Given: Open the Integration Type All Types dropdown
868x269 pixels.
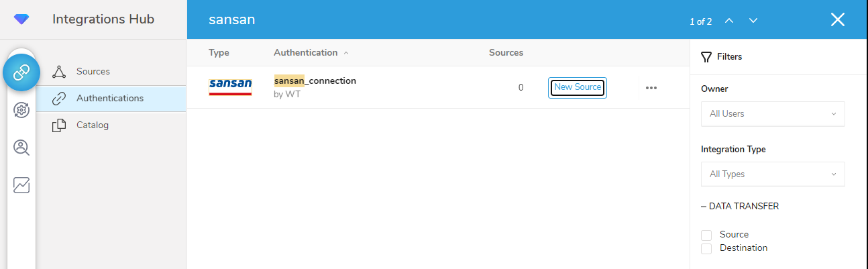Looking at the screenshot, I should tap(772, 174).
